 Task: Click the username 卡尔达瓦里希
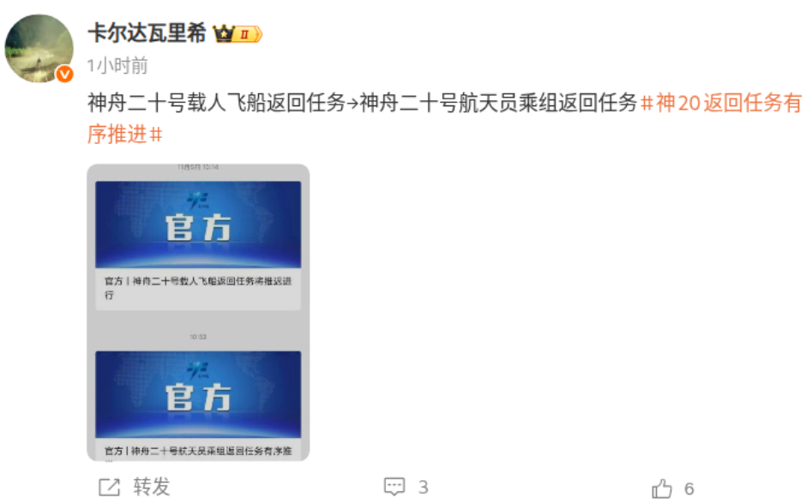(x=147, y=33)
